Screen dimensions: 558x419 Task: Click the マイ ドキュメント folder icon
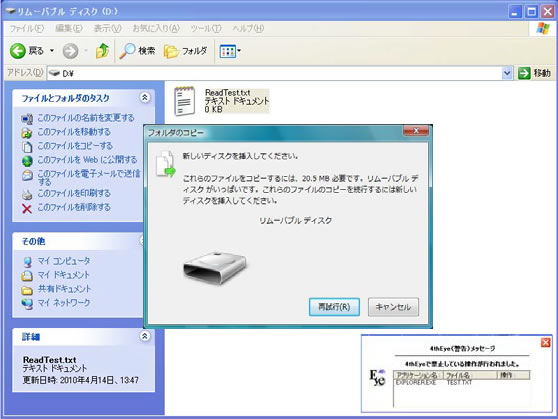coord(27,276)
